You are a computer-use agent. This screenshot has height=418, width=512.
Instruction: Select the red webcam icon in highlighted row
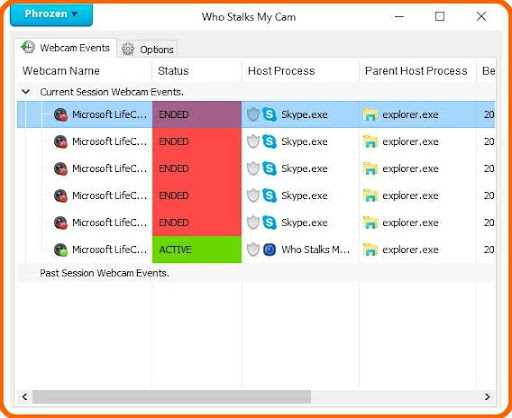[61, 115]
